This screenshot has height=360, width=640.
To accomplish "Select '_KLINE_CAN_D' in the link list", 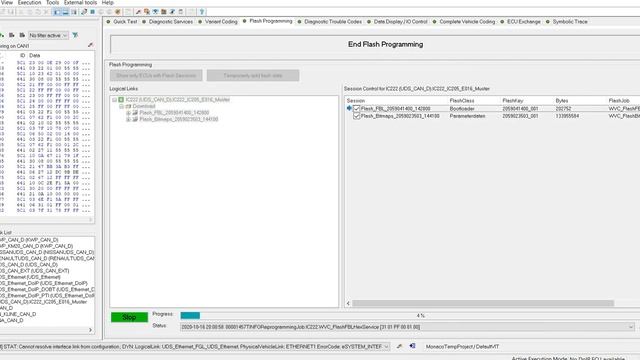I will pos(18,314).
